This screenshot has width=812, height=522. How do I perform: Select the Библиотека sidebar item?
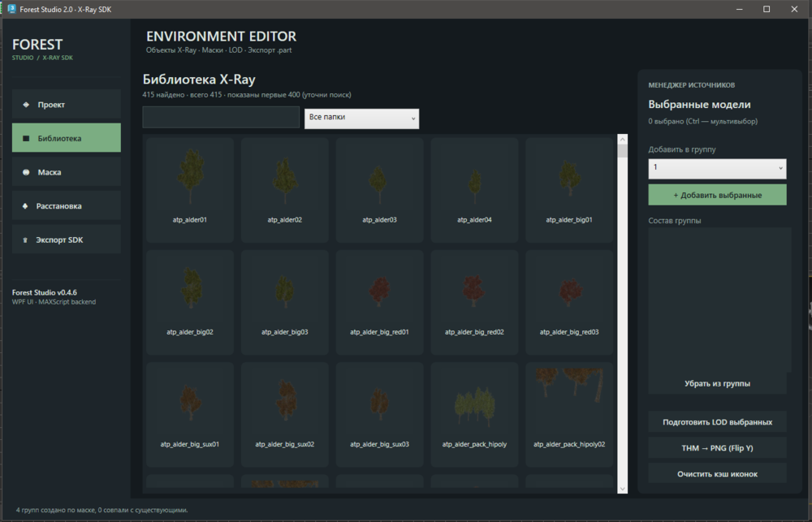pos(67,138)
